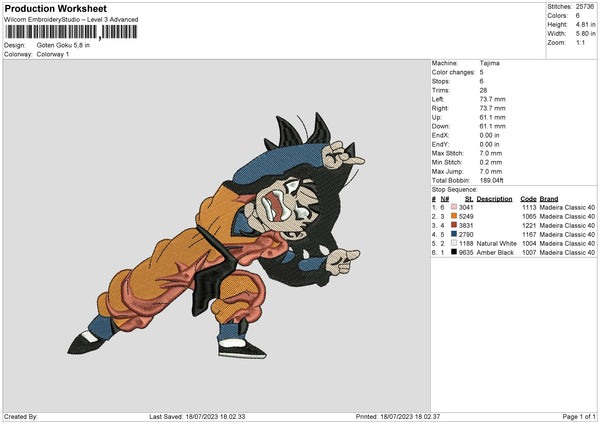The height and width of the screenshot is (424, 600).
Task: Click the Code column header
Action: pos(529,198)
